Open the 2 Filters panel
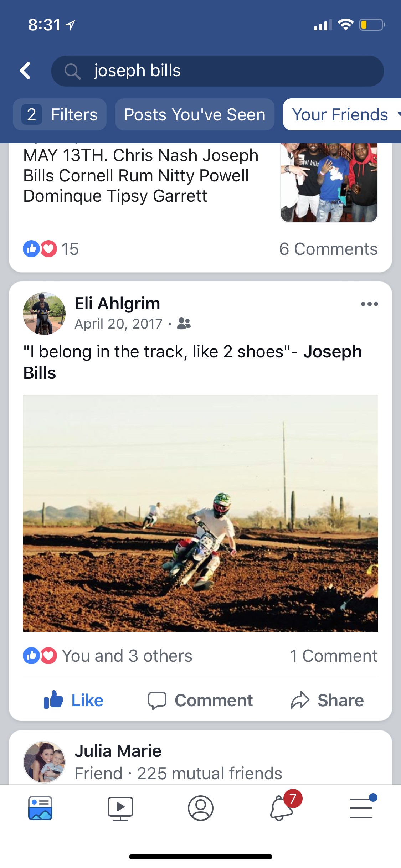The image size is (401, 868). click(60, 114)
